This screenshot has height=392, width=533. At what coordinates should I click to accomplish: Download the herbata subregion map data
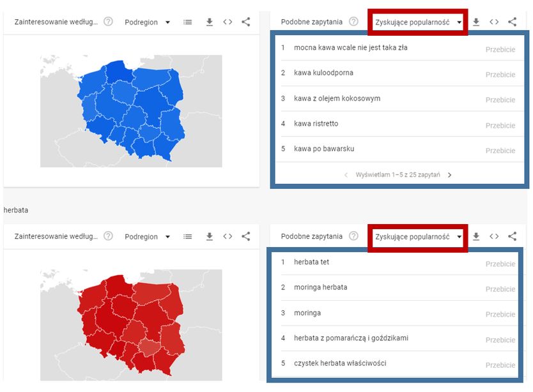(209, 236)
